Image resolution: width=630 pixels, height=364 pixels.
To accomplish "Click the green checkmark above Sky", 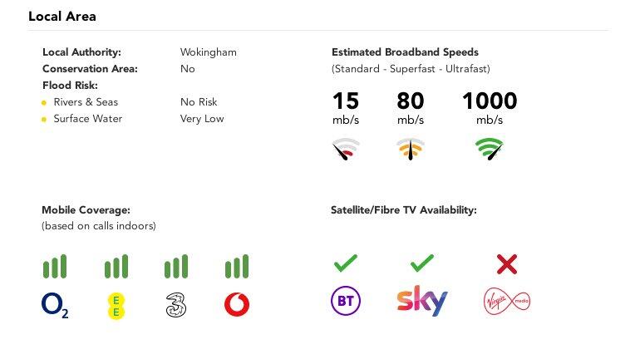I will tap(422, 264).
